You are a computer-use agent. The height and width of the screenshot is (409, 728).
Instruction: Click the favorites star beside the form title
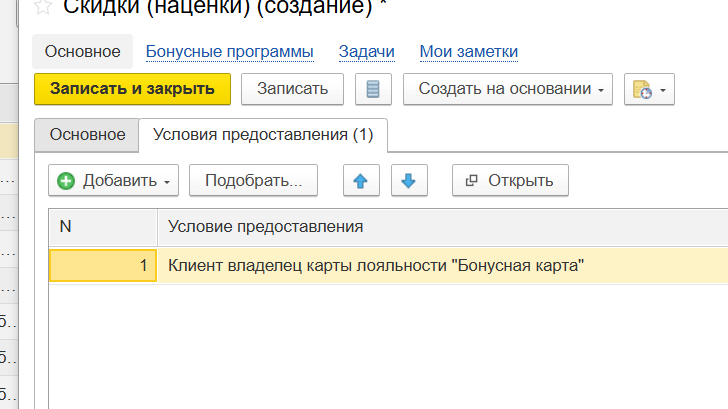coord(43,5)
